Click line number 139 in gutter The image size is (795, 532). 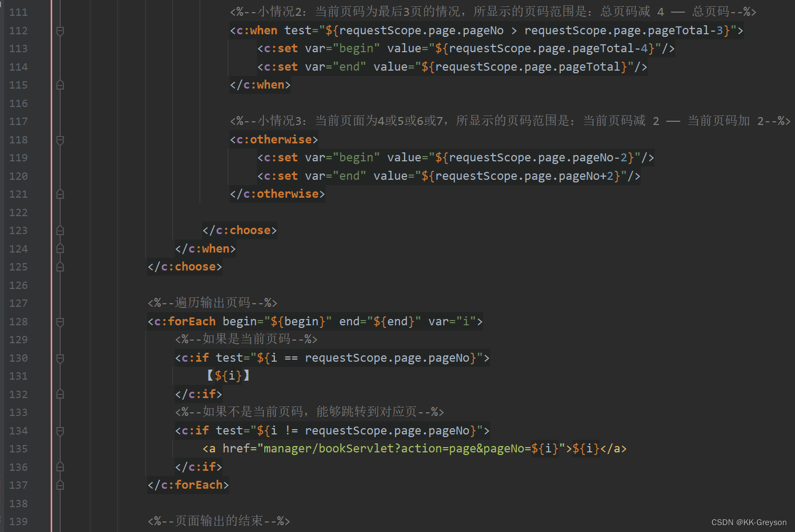[x=18, y=521]
